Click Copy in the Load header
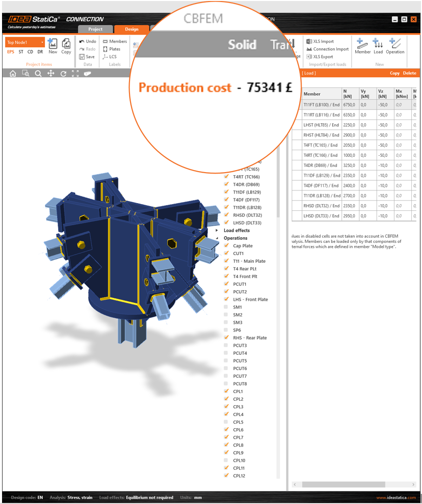 tap(394, 73)
